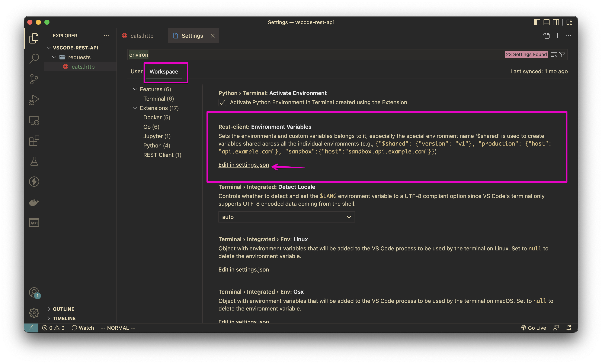Click the feedback person icon in status bar
Image resolution: width=602 pixels, height=364 pixels.
click(x=556, y=328)
